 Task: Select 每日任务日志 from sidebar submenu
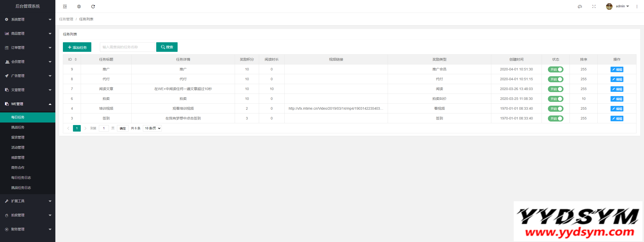(x=21, y=178)
